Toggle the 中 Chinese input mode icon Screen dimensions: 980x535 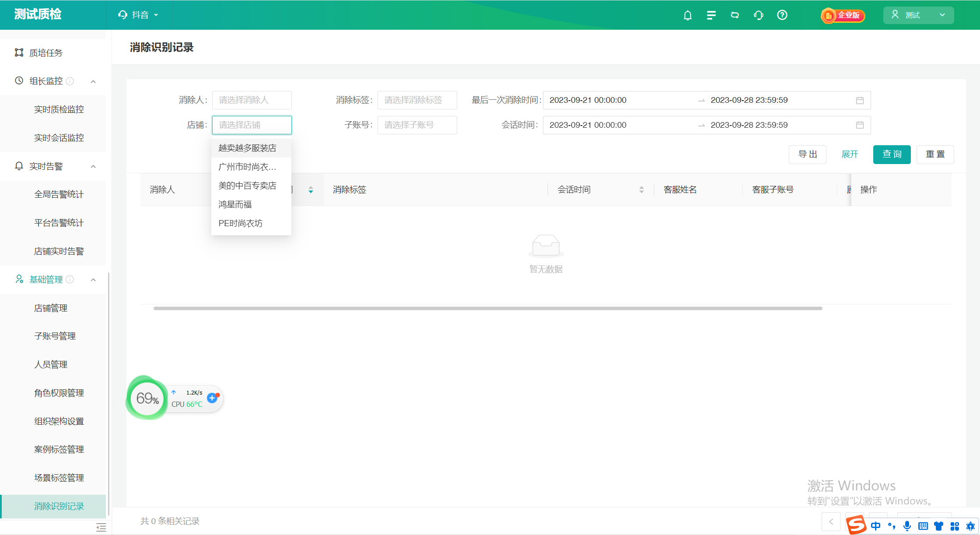point(875,526)
